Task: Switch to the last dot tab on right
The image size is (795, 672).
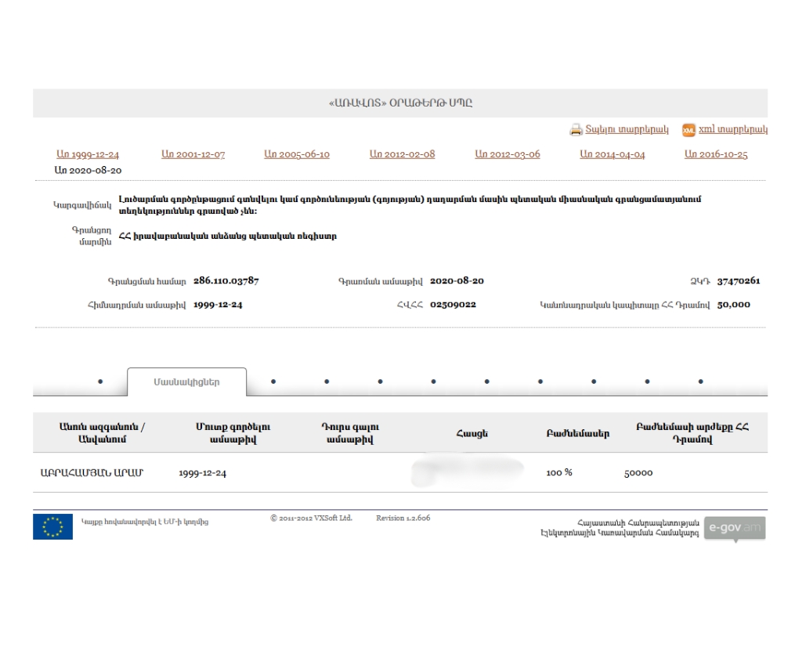Action: pyautogui.click(x=700, y=382)
